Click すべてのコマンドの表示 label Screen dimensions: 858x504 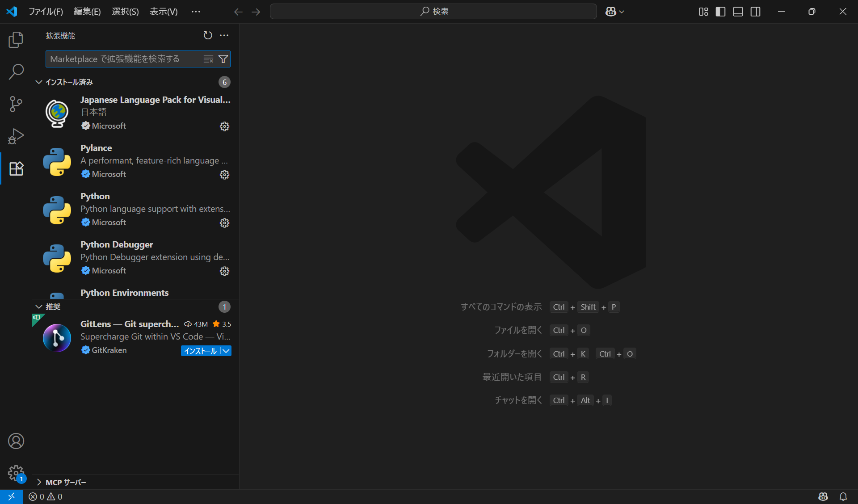point(501,307)
